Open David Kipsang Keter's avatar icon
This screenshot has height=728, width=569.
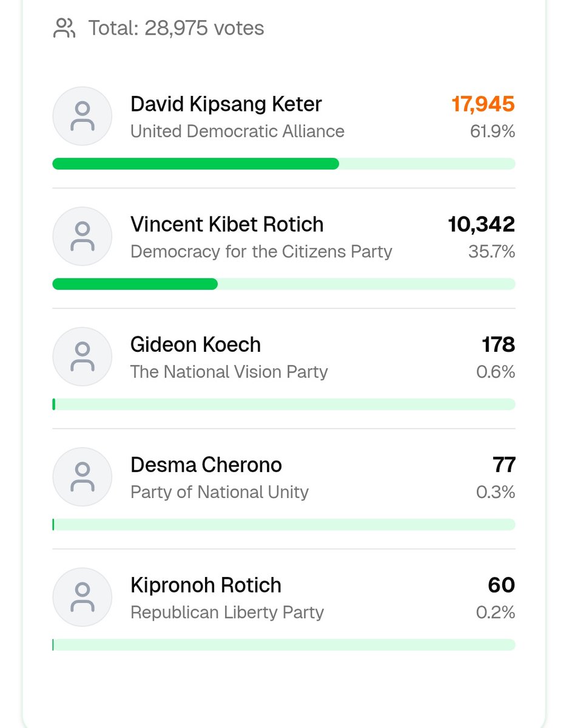[82, 116]
